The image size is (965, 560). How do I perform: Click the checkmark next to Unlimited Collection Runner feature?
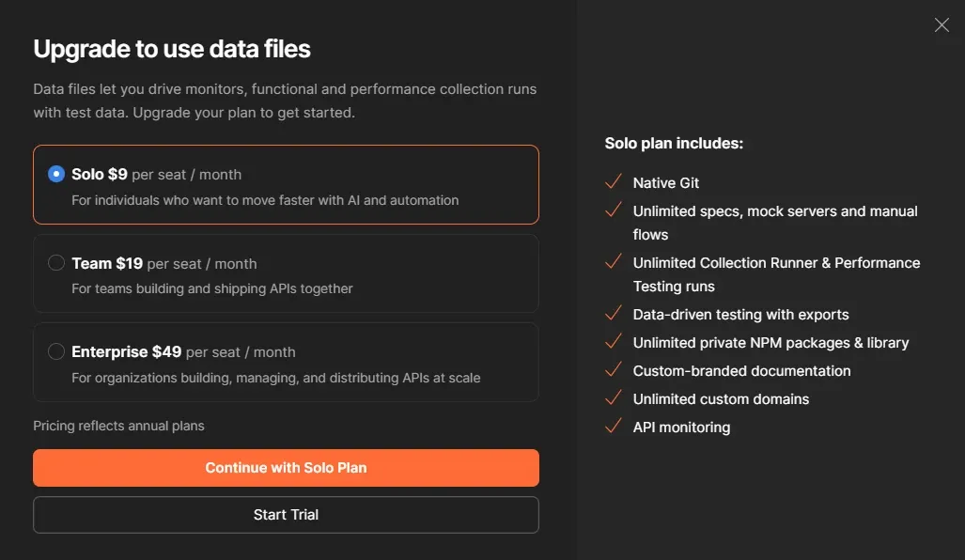tap(614, 262)
